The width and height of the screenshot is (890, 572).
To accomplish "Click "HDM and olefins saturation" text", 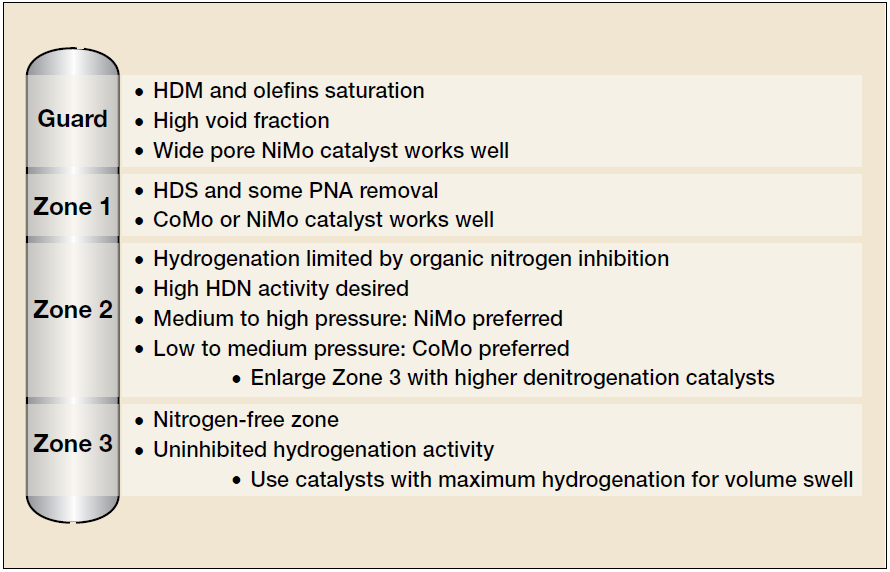I will [288, 91].
